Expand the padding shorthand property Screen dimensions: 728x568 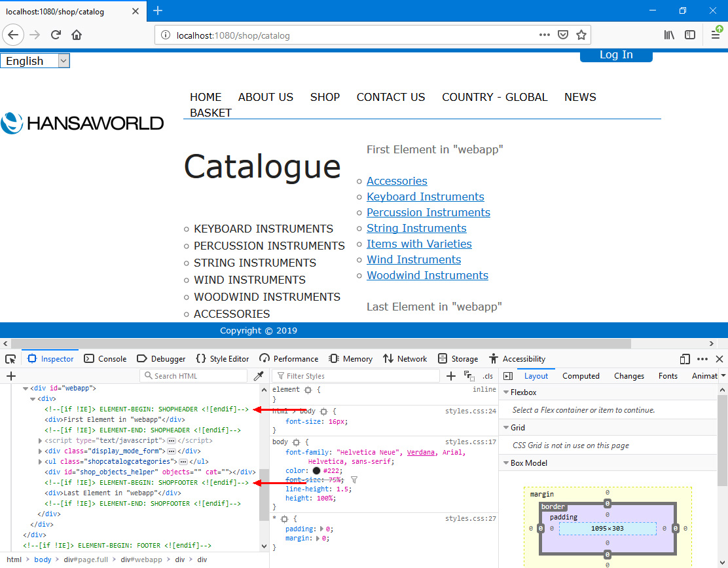[321, 529]
